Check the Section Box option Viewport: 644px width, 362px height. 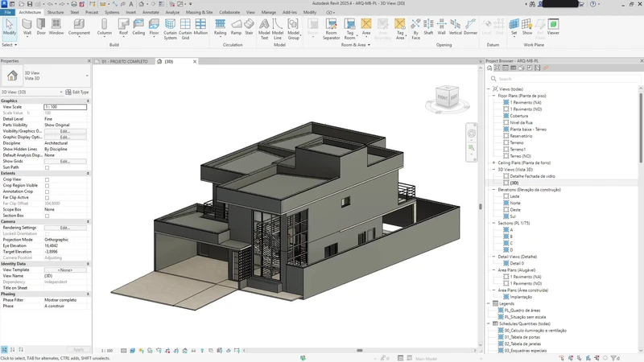[x=47, y=216]
